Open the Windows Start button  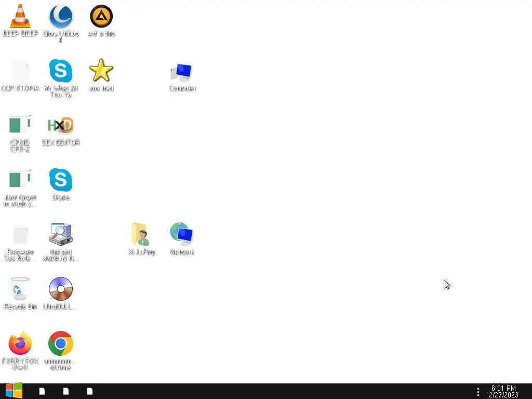14,391
